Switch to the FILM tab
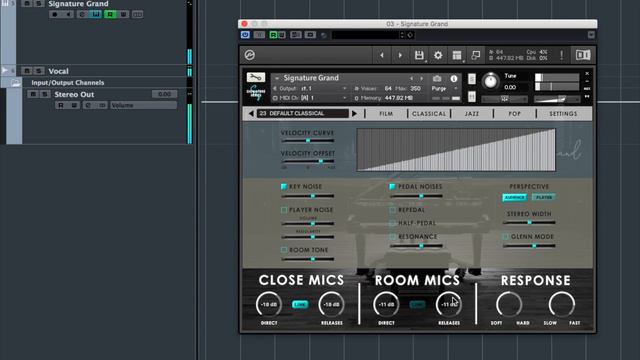This screenshot has height=360, width=640. point(386,114)
